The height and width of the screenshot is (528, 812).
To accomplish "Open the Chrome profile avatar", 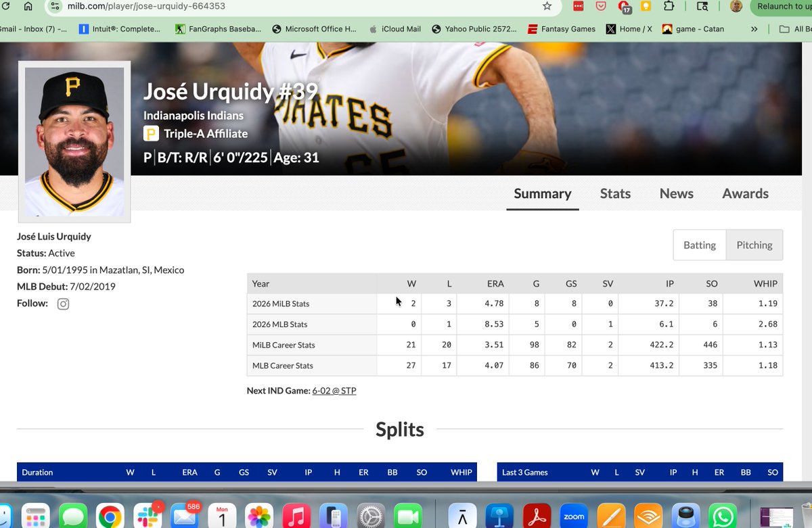I will [x=736, y=6].
